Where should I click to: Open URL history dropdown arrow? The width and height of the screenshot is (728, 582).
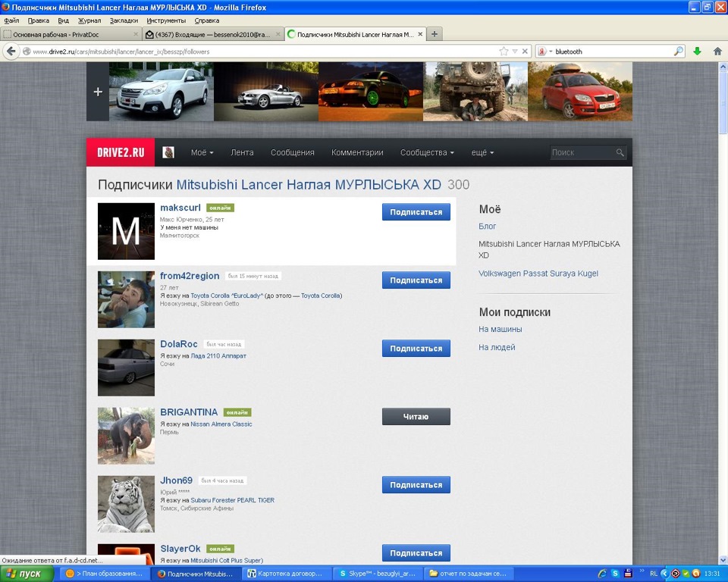tap(515, 52)
